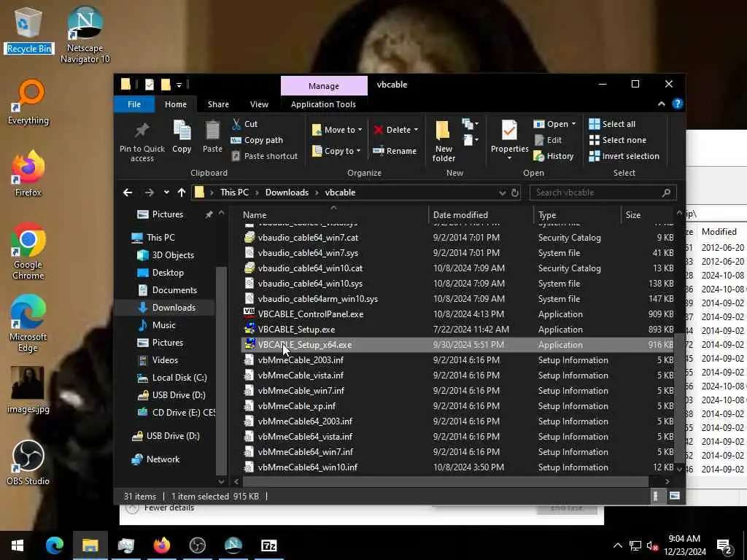This screenshot has height=560, width=747.
Task: Click the Firefox taskbar icon
Action: click(161, 545)
